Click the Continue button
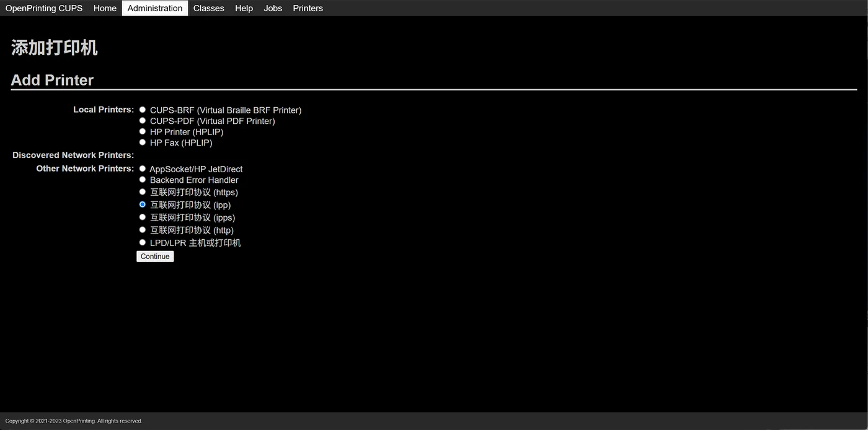 click(155, 257)
